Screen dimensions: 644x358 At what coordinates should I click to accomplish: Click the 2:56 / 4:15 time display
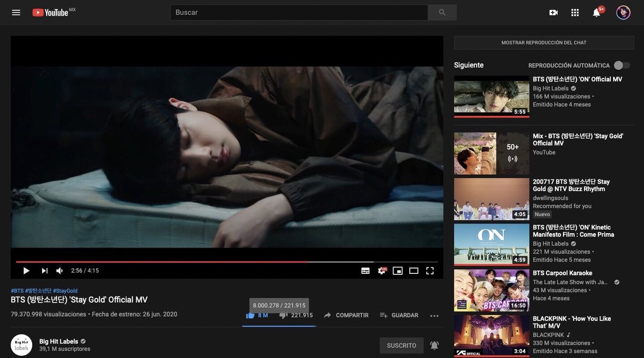coord(85,271)
